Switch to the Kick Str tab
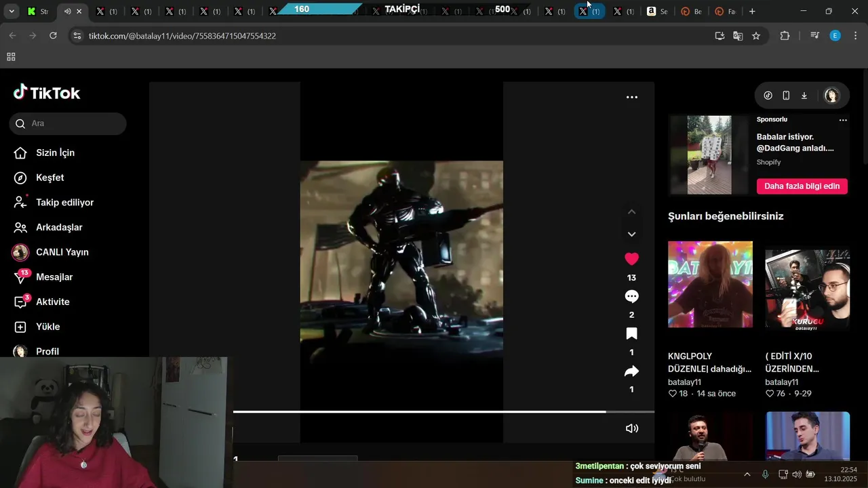 (38, 12)
